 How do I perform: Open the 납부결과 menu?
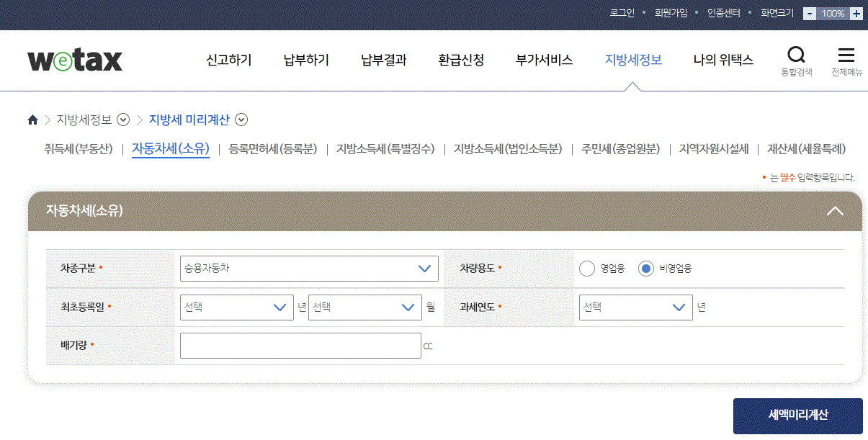[x=384, y=60]
